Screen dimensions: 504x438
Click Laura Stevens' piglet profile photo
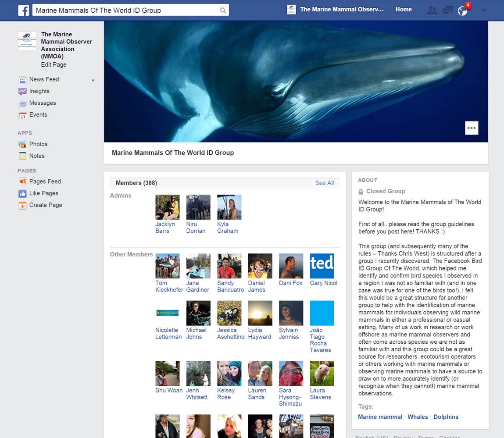click(322, 374)
